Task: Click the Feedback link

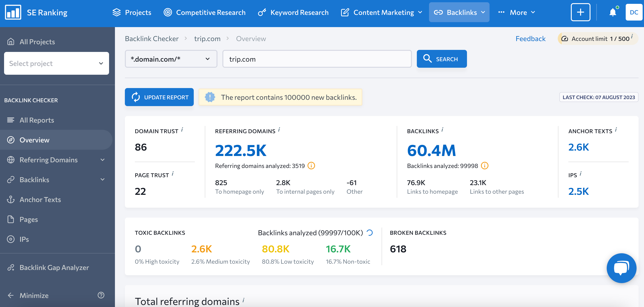Action: coord(530,39)
